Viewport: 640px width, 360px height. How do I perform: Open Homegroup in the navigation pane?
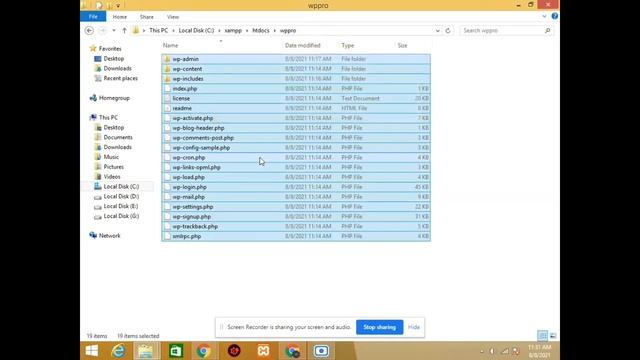click(114, 98)
